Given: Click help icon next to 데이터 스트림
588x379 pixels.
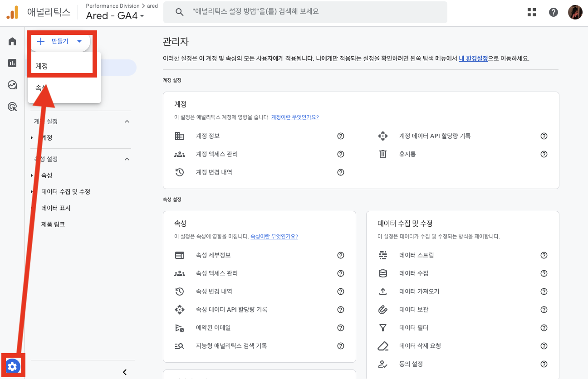Looking at the screenshot, I should (x=544, y=255).
